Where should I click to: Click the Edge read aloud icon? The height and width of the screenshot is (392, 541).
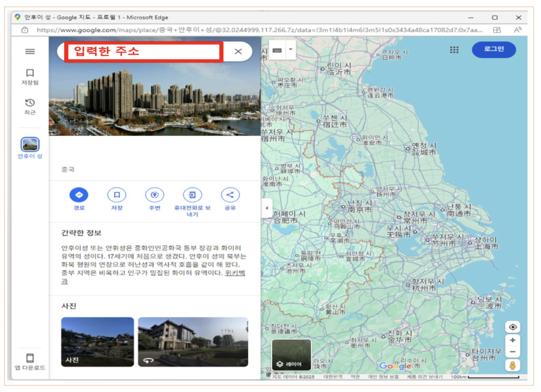pyautogui.click(x=518, y=30)
